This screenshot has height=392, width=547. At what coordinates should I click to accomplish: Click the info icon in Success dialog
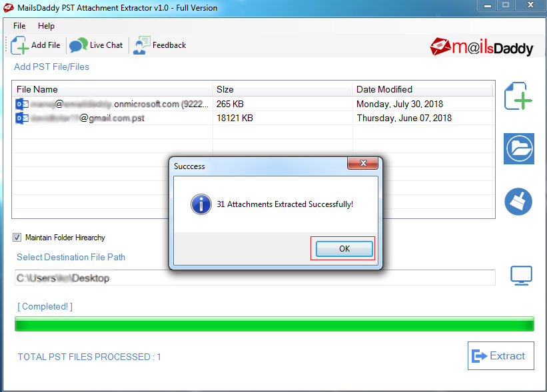tap(201, 204)
